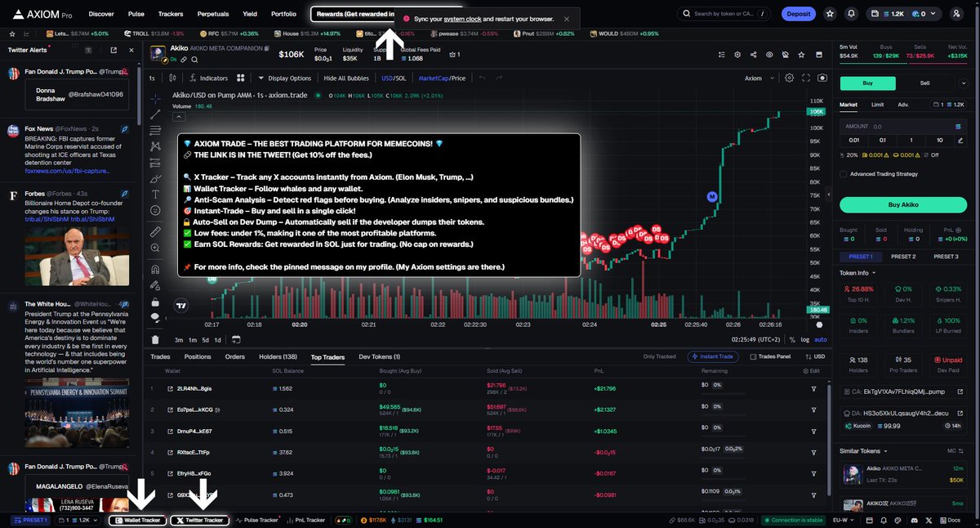
Task: Focus the AMOUNT input field
Action: [x=902, y=127]
